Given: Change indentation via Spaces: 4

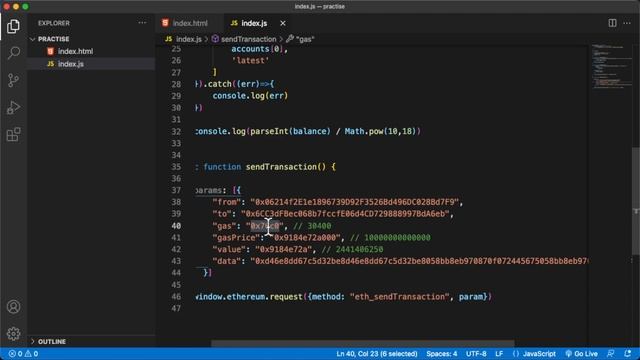Looking at the screenshot, I should [442, 354].
